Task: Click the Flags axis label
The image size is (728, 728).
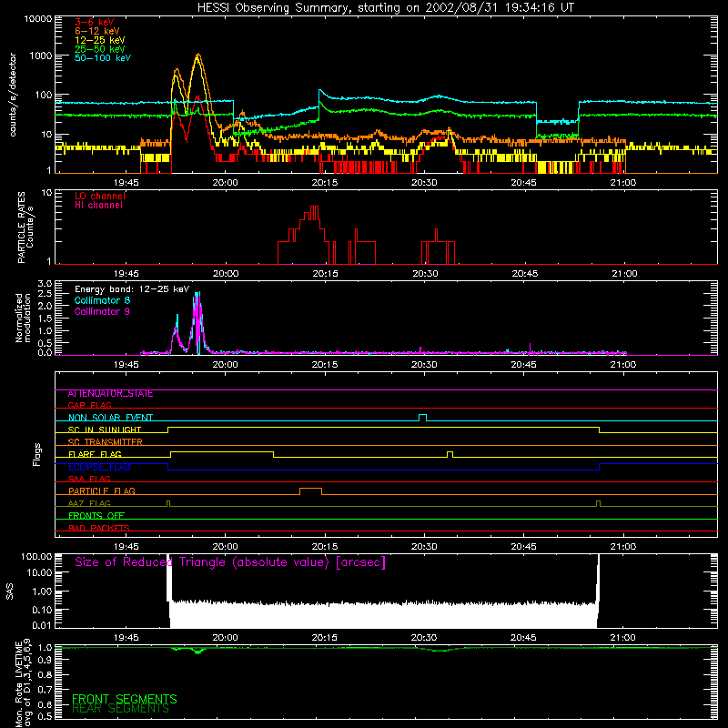Action: pyautogui.click(x=37, y=454)
